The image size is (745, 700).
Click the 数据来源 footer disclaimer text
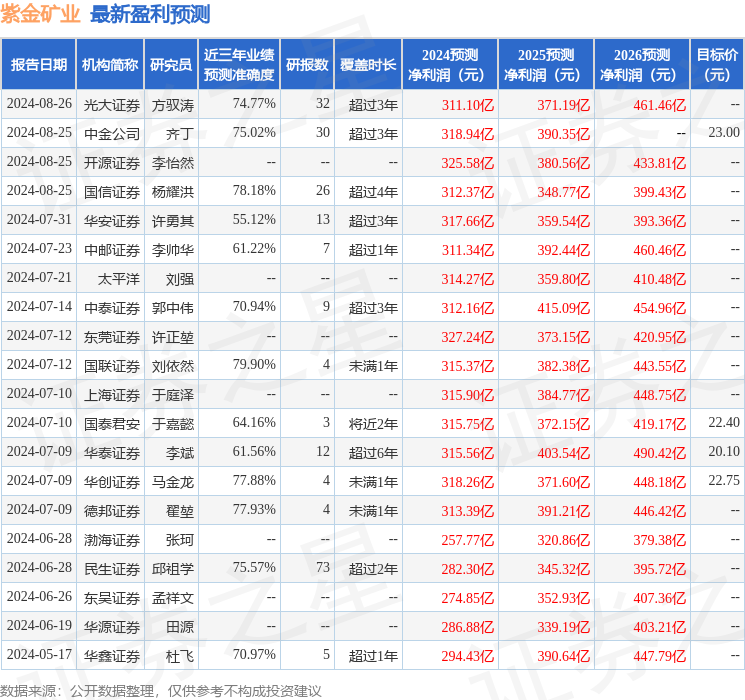click(x=161, y=690)
